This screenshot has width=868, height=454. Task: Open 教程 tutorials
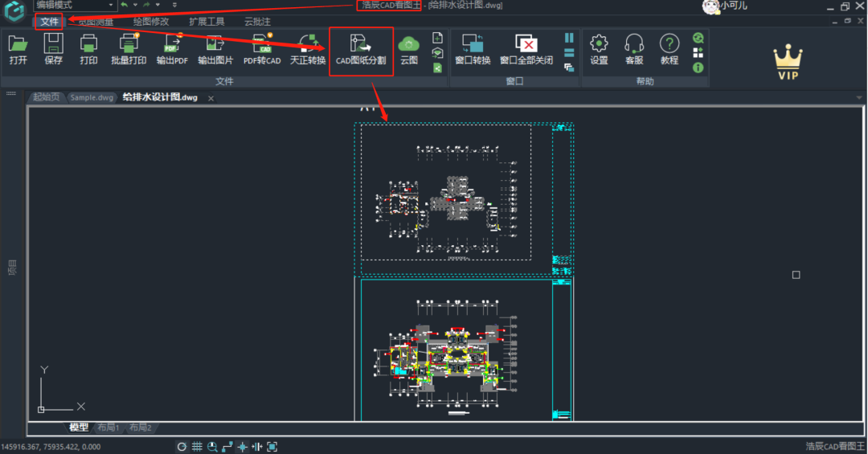[669, 49]
